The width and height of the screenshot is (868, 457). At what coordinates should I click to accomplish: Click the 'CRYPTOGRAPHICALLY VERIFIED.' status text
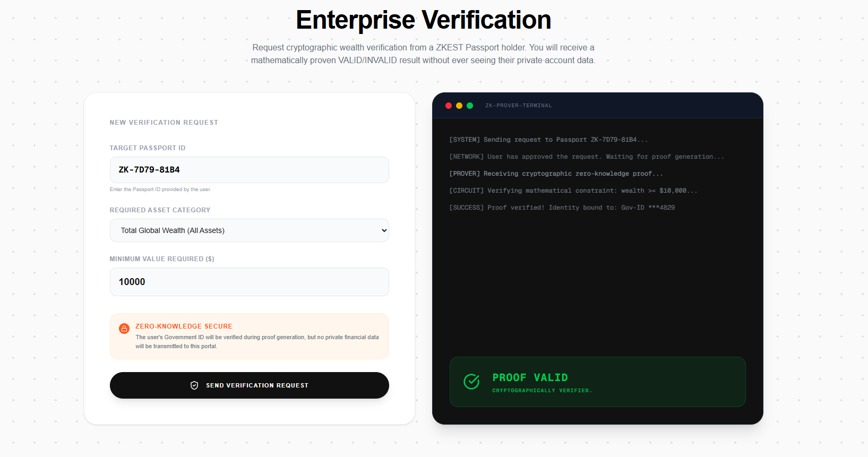542,391
